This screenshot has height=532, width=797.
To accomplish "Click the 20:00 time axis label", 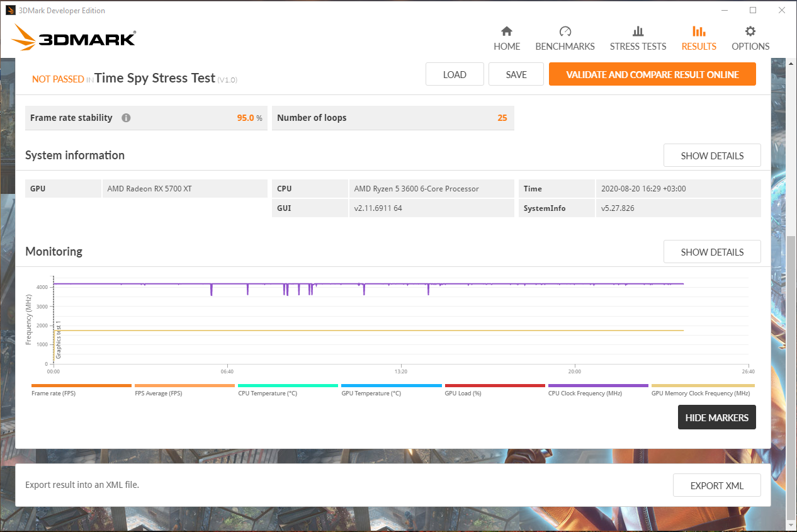I will tap(574, 371).
